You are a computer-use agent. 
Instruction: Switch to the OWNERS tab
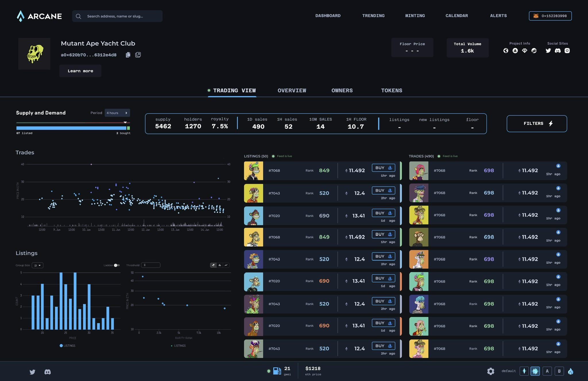342,90
